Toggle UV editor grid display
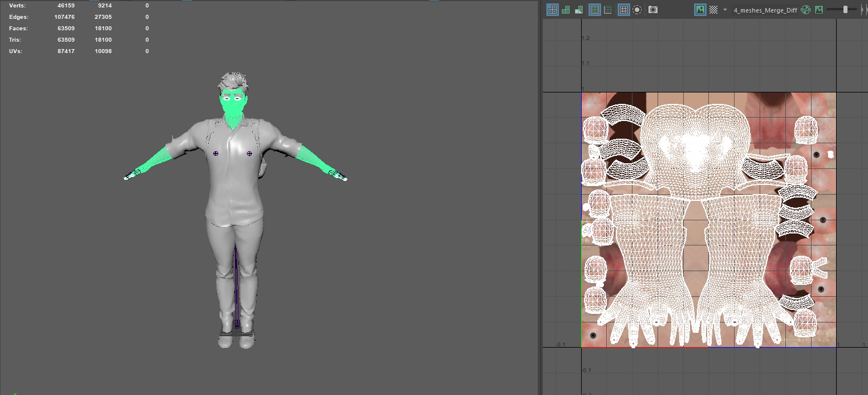This screenshot has height=395, width=868. point(624,10)
